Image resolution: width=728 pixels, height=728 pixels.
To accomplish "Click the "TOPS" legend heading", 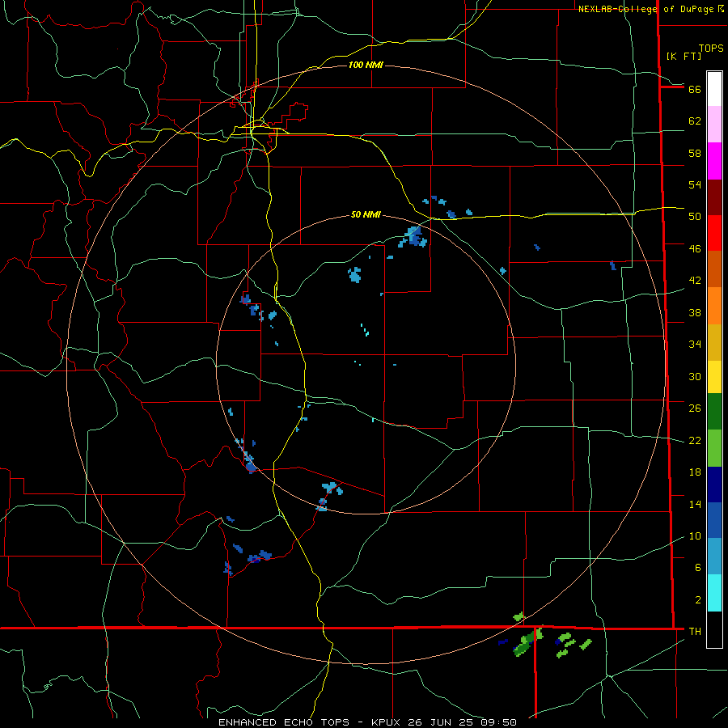I will point(711,49).
